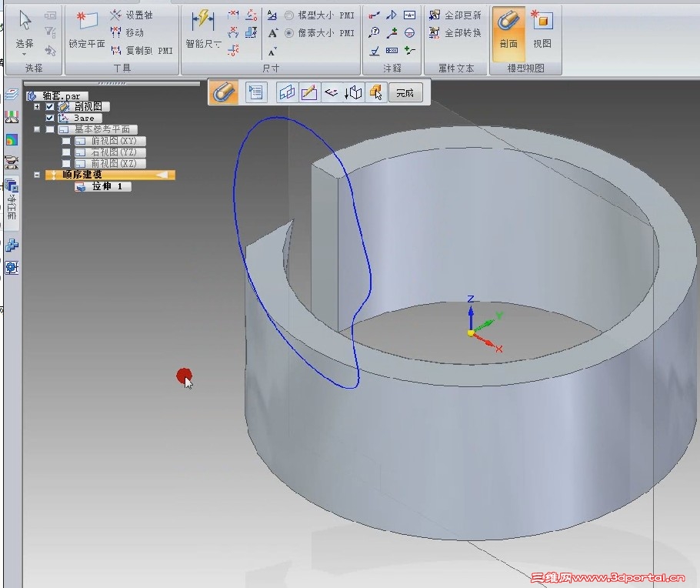Open the 选择 (Select) tool dropdown arrow
Image resolution: width=700 pixels, height=588 pixels.
[24, 54]
